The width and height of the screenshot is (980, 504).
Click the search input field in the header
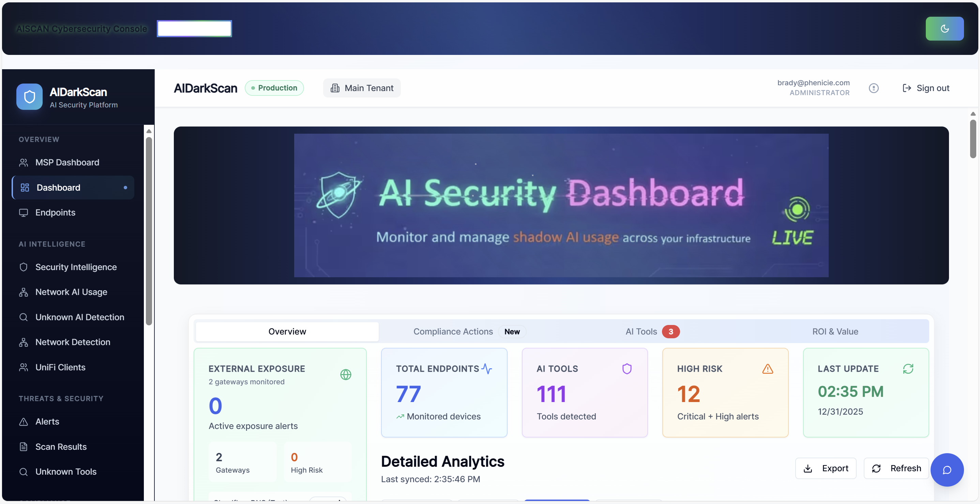194,28
